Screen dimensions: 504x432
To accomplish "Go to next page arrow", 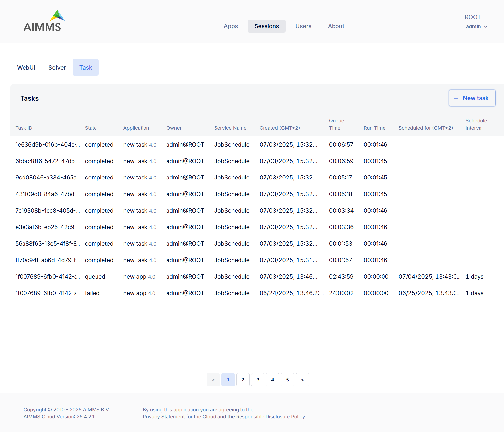I will click(302, 380).
